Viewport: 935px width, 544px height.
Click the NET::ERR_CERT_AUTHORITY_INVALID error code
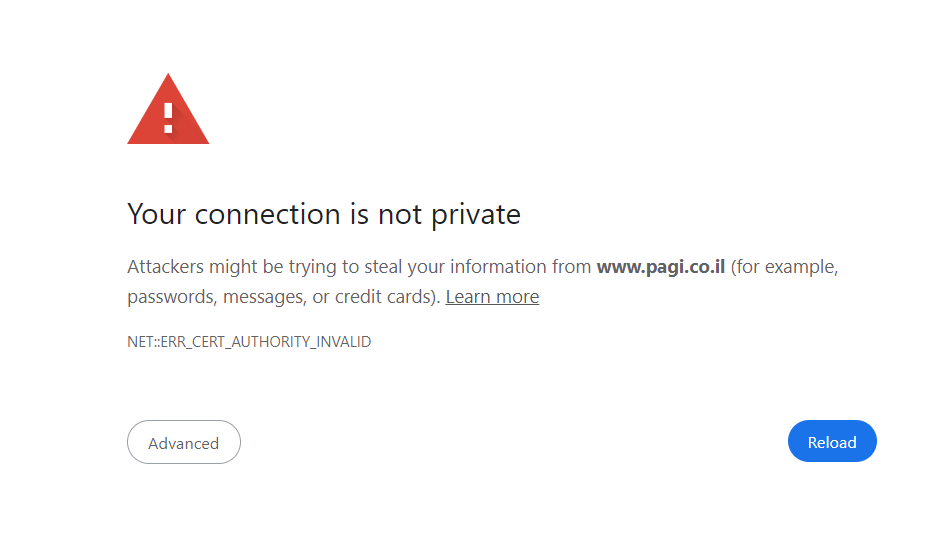(249, 342)
